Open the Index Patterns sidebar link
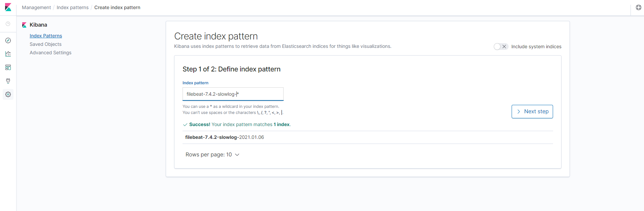Screen dimensions: 644x211 [46, 36]
